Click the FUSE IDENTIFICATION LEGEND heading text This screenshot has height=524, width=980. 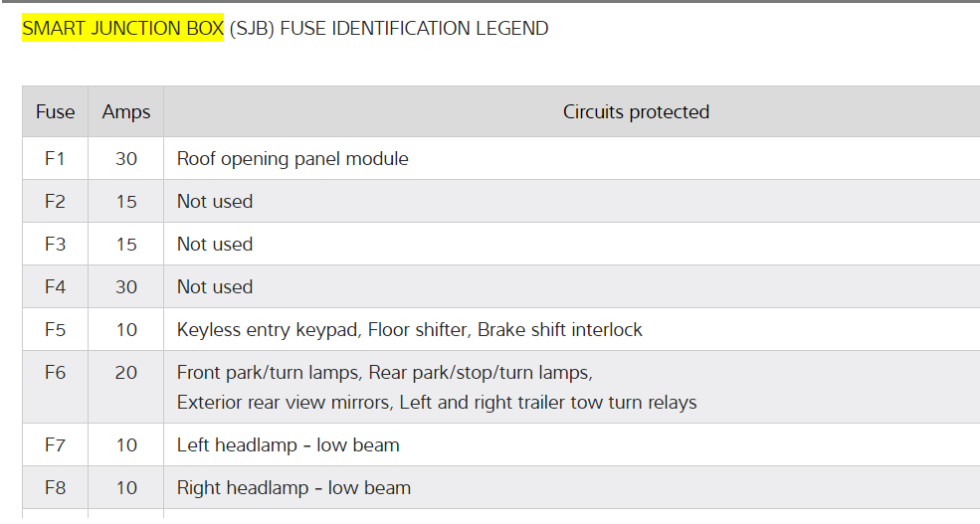[414, 29]
